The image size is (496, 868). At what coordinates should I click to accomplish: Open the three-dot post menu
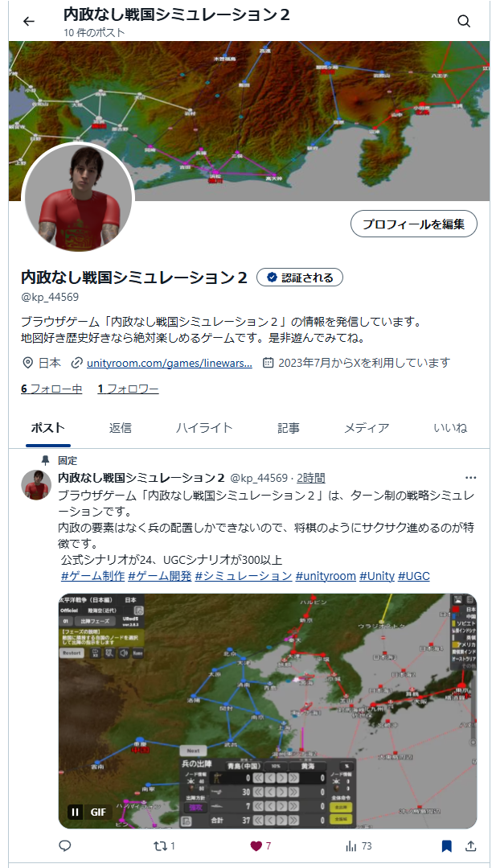tap(470, 478)
